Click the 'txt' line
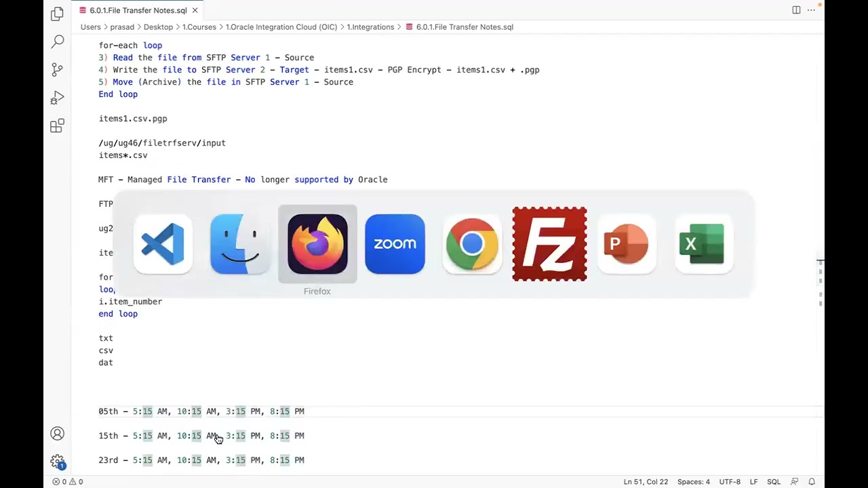Image resolution: width=868 pixels, height=488 pixels. (x=106, y=338)
